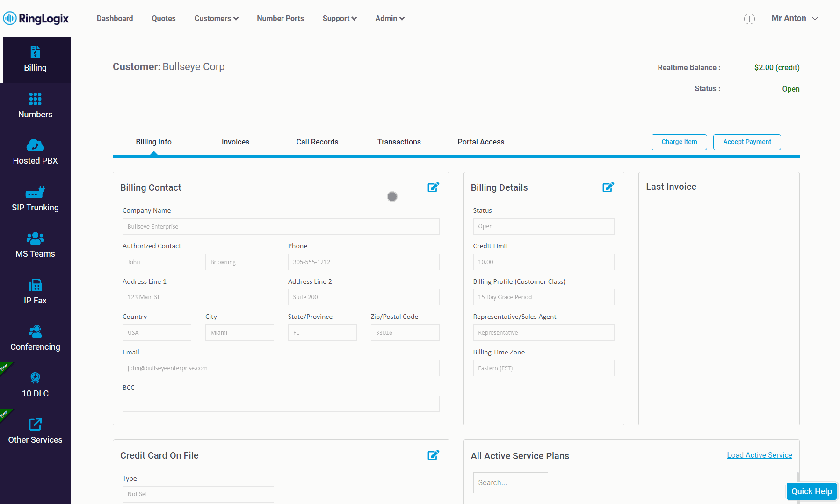Click the Accept Payment button
840x504 pixels.
(x=747, y=142)
